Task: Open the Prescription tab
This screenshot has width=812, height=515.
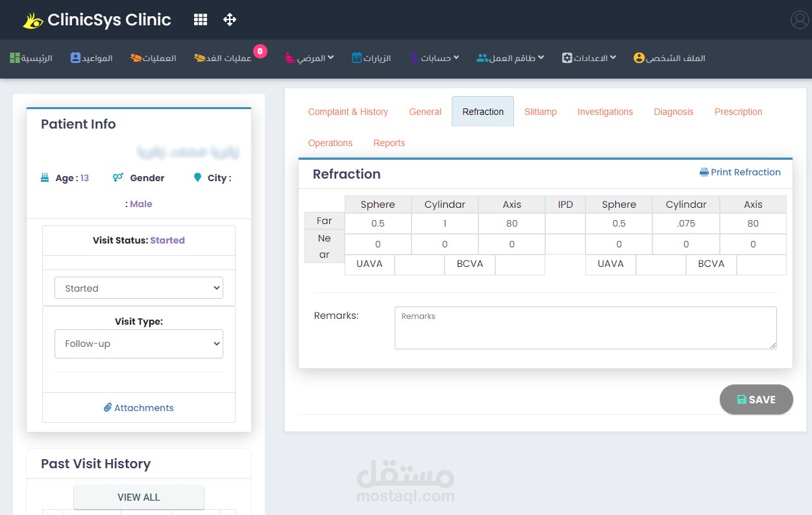Action: (x=739, y=112)
